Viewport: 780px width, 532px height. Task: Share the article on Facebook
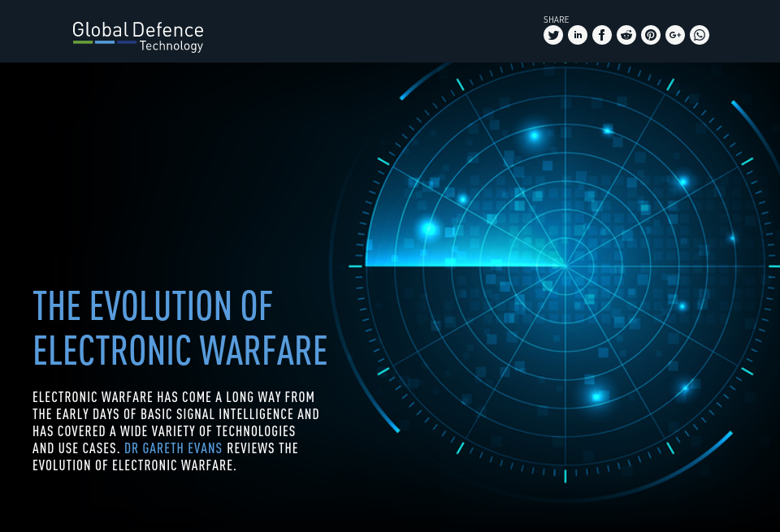click(601, 35)
